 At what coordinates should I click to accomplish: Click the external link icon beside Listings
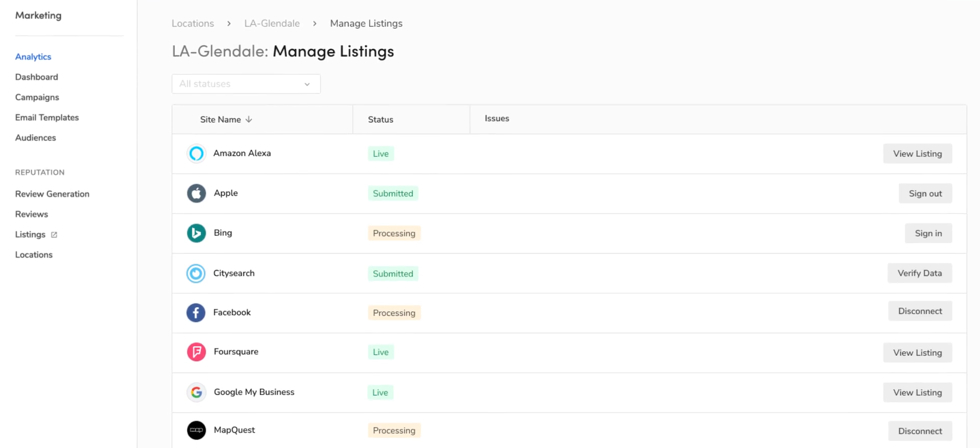pos(54,235)
